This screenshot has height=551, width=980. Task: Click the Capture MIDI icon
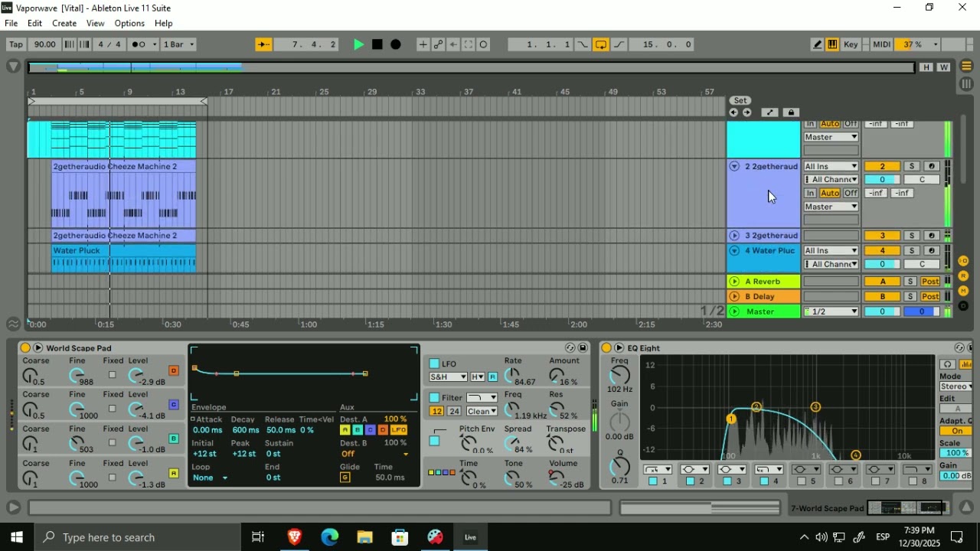click(469, 44)
